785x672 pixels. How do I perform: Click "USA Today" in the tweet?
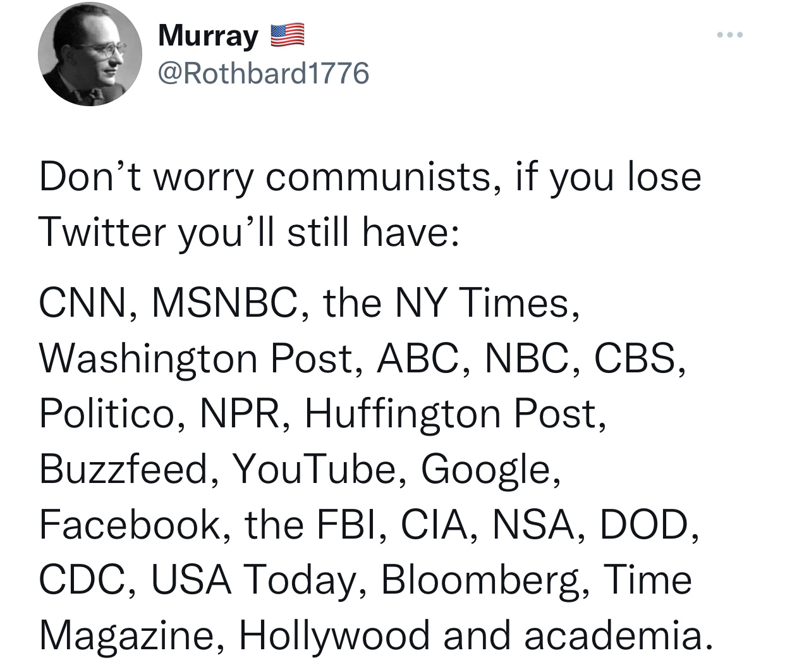255,580
